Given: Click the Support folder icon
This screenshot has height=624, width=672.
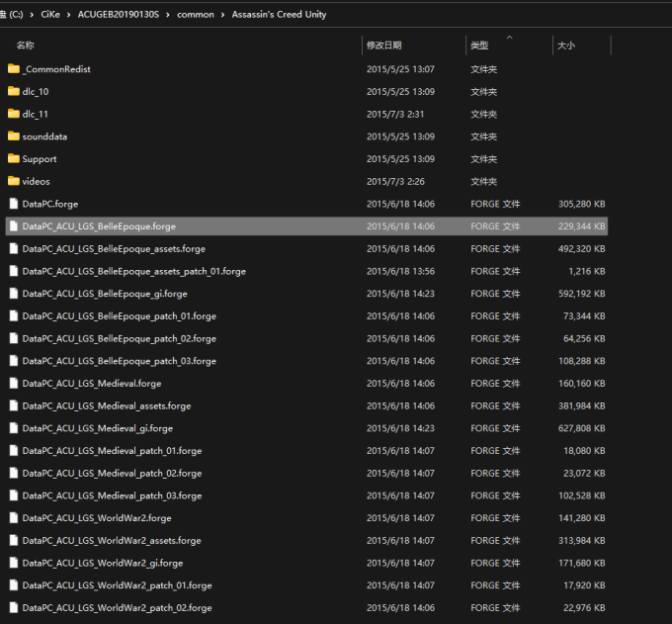Looking at the screenshot, I should pyautogui.click(x=14, y=158).
